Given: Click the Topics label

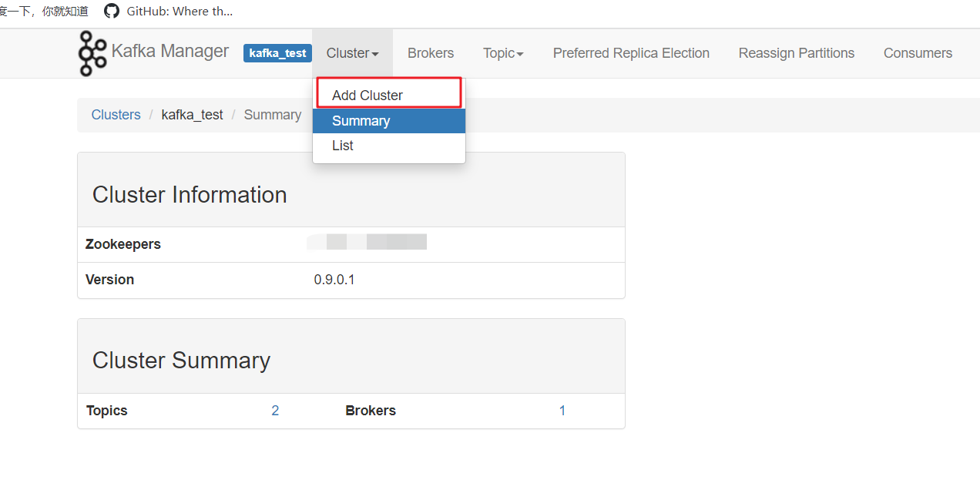Looking at the screenshot, I should click(x=107, y=411).
